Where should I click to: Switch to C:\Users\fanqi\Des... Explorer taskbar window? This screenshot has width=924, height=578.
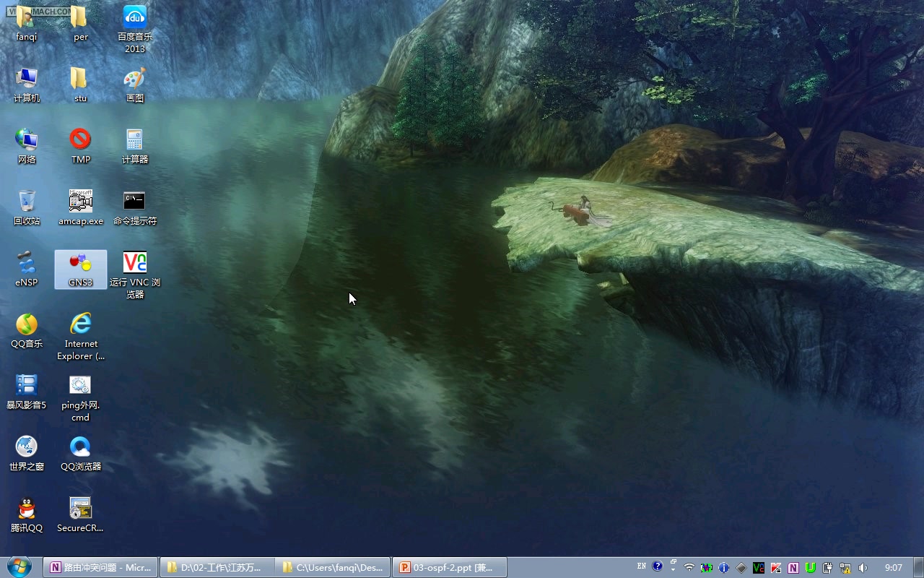[x=333, y=567]
